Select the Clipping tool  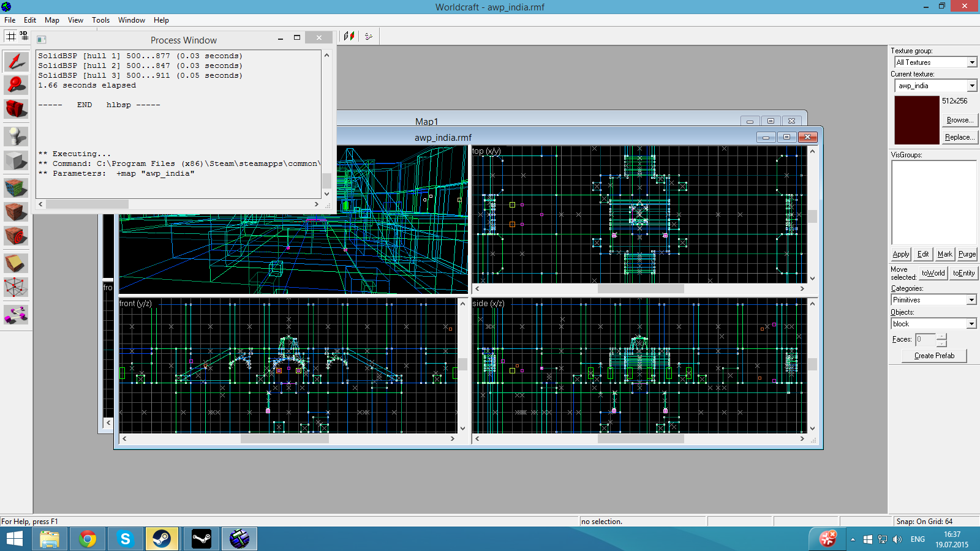pos(16,263)
